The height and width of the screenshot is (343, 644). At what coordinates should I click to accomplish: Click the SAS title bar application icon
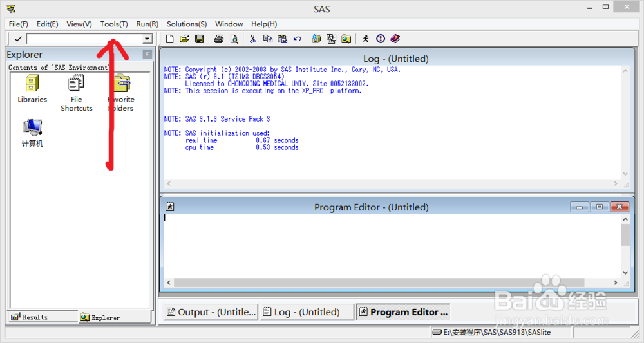11,8
